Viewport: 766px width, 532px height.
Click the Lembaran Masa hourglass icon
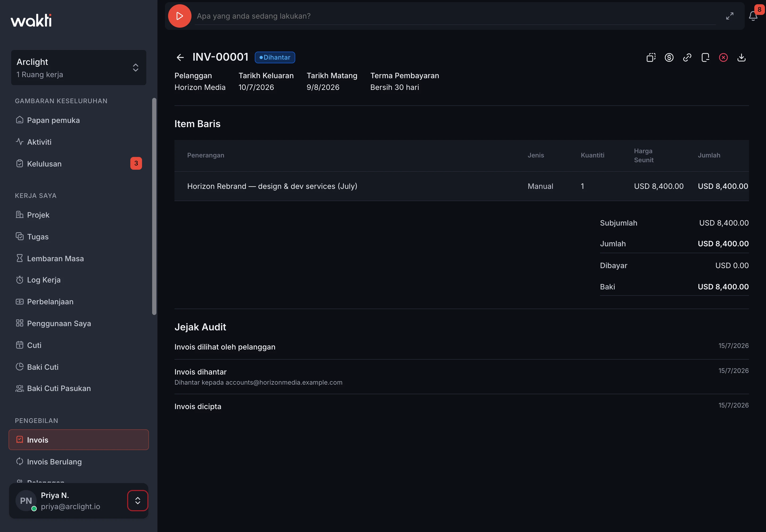[x=20, y=258]
